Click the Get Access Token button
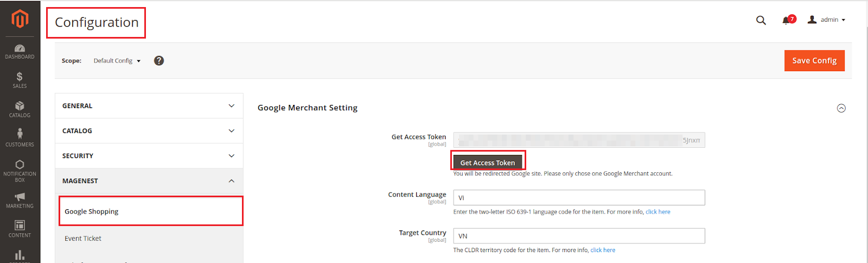Screen dimensions: 868x263 pyautogui.click(x=488, y=162)
